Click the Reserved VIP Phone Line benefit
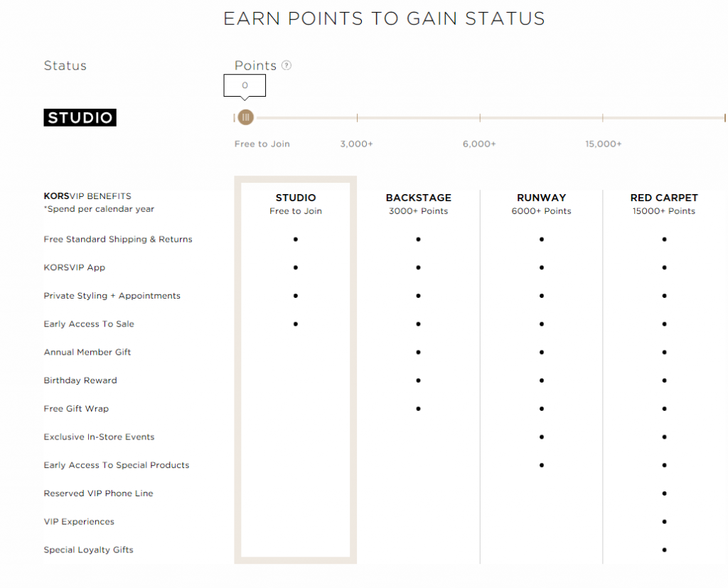The image size is (728, 588). click(x=98, y=493)
